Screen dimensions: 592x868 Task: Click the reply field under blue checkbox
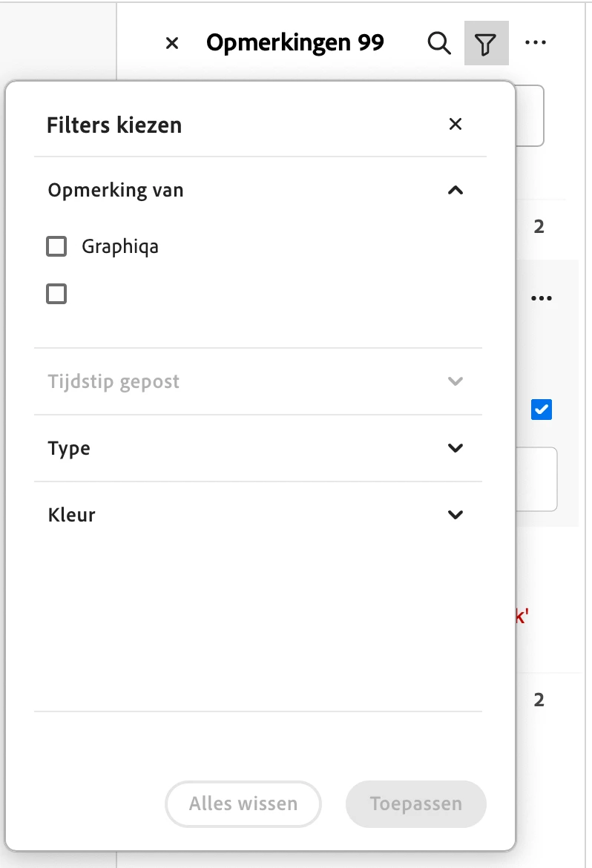tap(537, 479)
